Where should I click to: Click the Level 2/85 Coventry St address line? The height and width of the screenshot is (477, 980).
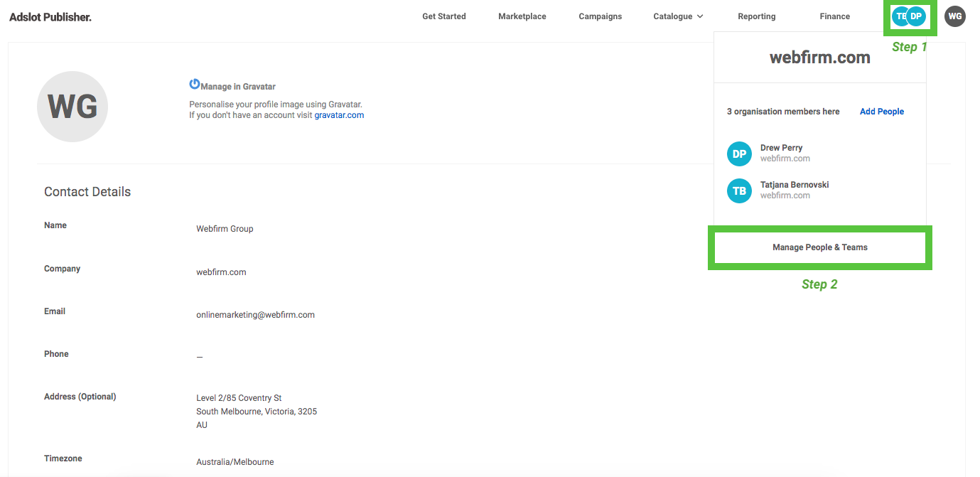pos(239,398)
